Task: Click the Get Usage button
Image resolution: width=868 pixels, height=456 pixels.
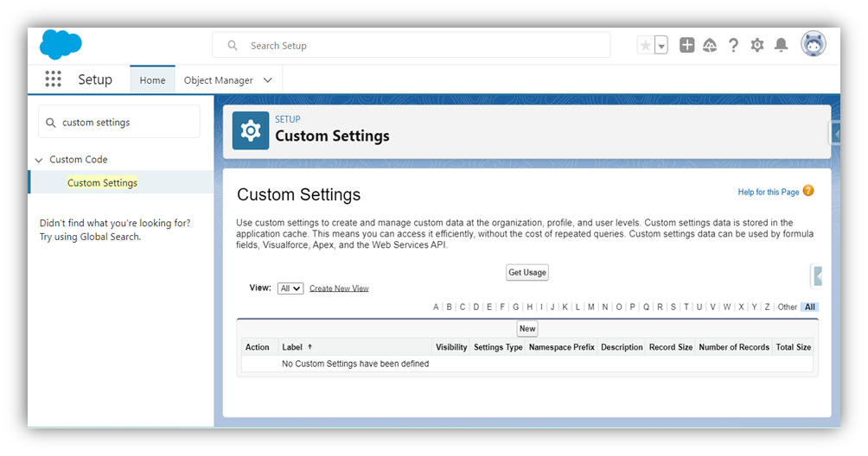Action: [527, 273]
